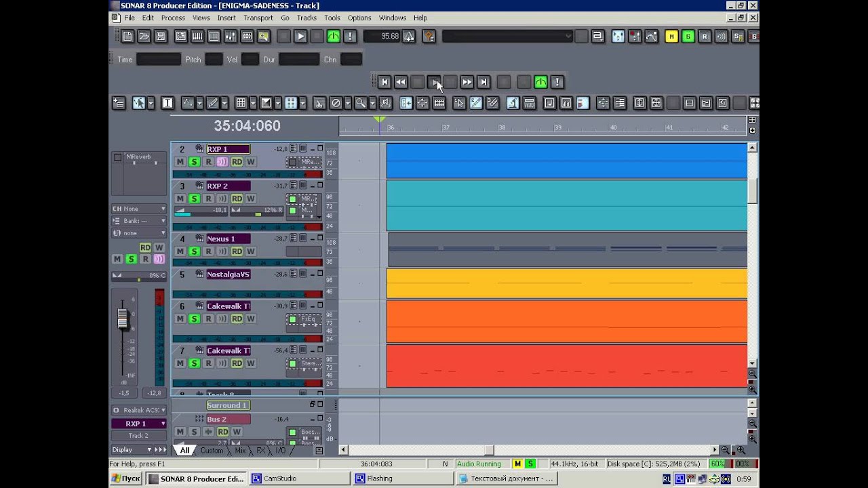Viewport: 868px width, 488px height.
Task: Switch to CamStudio in the taskbar
Action: click(x=299, y=479)
